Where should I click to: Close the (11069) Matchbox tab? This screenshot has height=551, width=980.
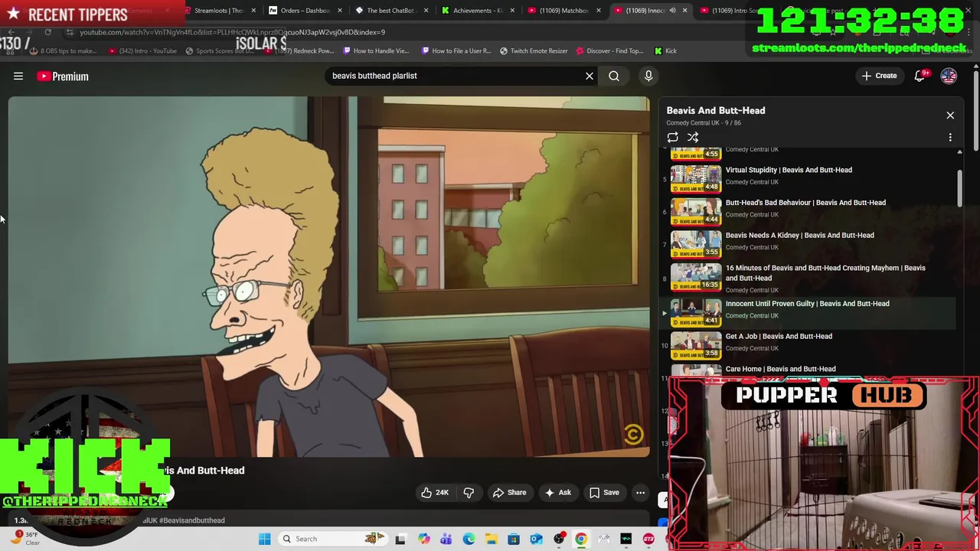(x=599, y=11)
